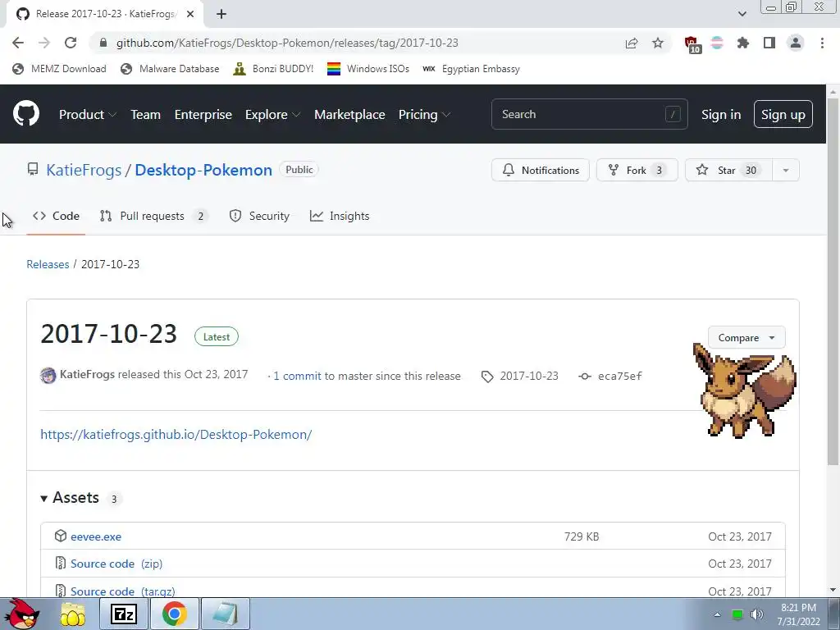Image resolution: width=840 pixels, height=630 pixels.
Task: Expand the Explore menu
Action: click(x=272, y=114)
